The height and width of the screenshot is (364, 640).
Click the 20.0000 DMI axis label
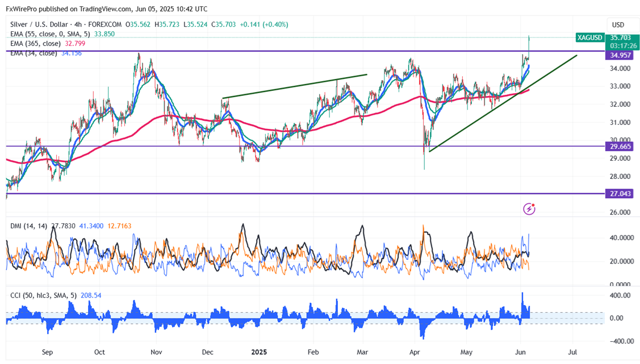click(622, 262)
